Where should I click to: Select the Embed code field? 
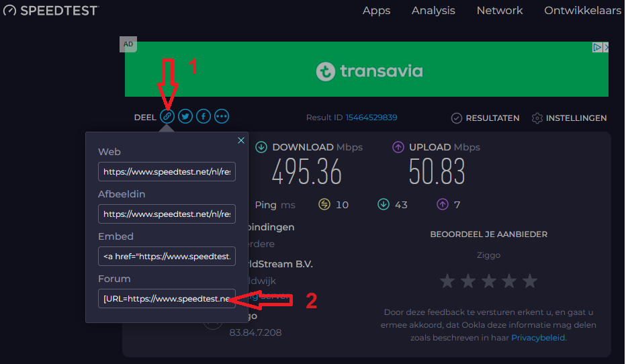pyautogui.click(x=167, y=257)
